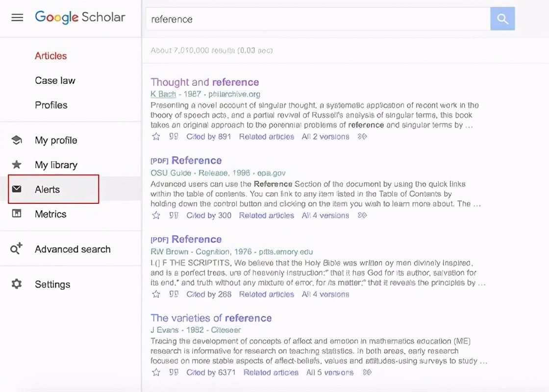
Task: Open Advanced search
Action: click(73, 249)
